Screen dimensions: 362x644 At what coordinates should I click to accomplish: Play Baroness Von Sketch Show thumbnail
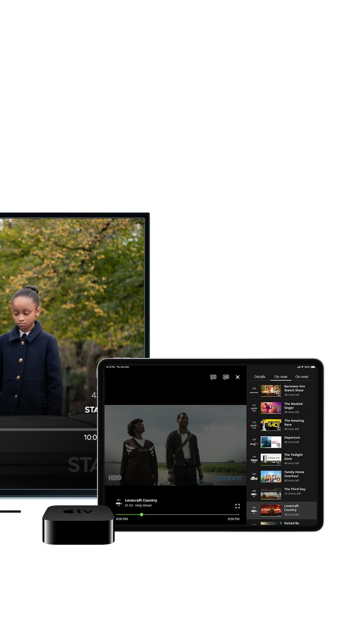pyautogui.click(x=271, y=390)
